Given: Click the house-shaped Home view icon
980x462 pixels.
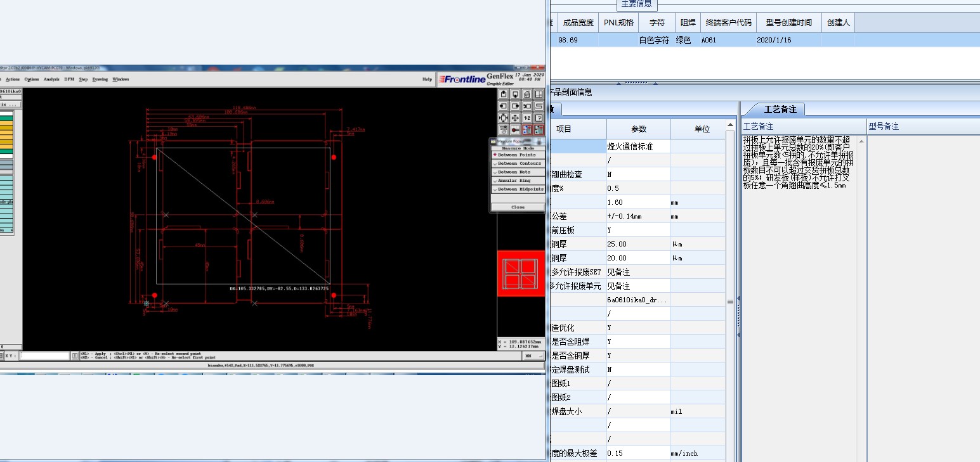Looking at the screenshot, I should tap(527, 94).
